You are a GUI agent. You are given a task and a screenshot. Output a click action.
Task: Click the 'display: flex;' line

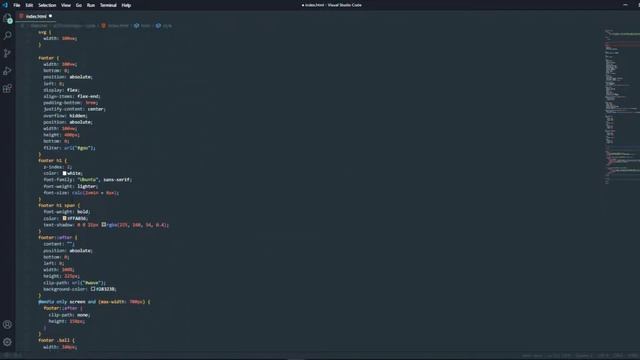click(x=61, y=90)
